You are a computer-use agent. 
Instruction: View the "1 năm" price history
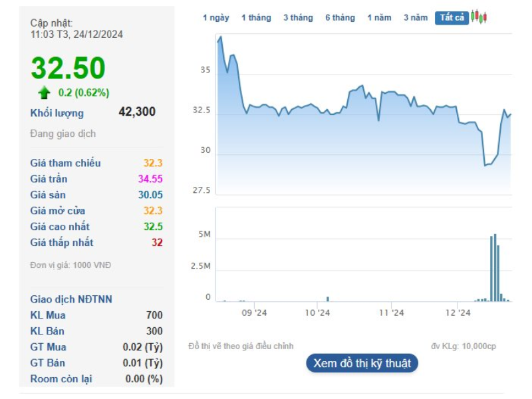[379, 18]
